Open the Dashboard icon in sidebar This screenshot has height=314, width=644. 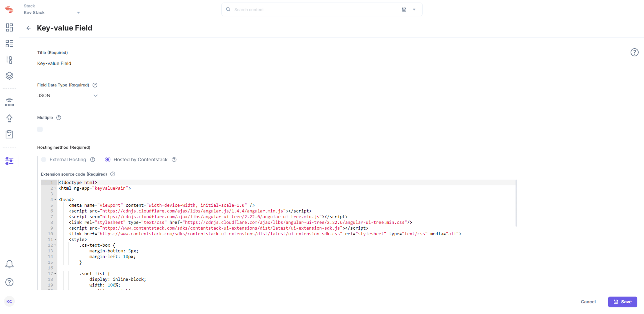(9, 27)
